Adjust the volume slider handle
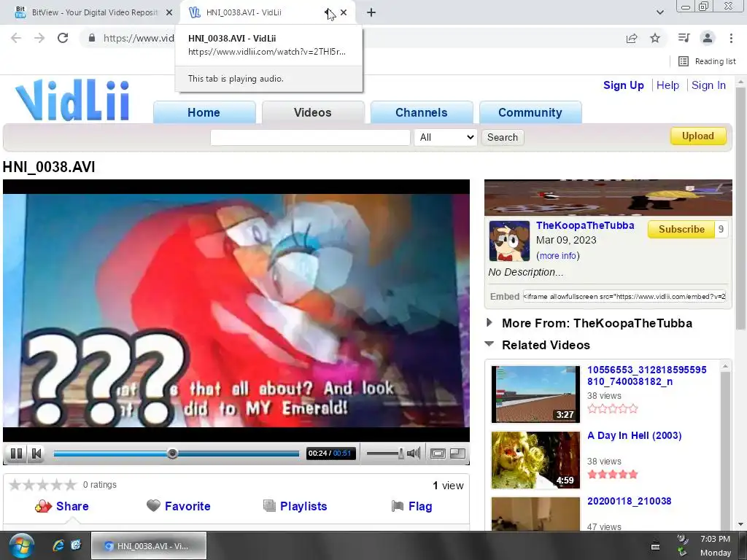This screenshot has height=560, width=747. point(401,454)
